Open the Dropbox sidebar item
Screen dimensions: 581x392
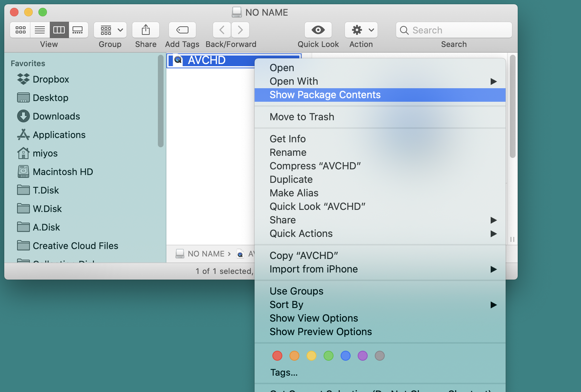(50, 79)
